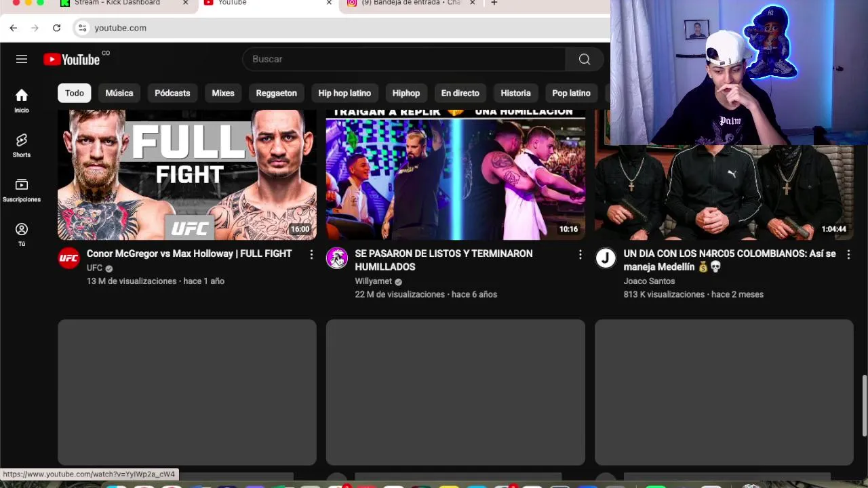
Task: Select the Pop latino chip
Action: point(571,93)
